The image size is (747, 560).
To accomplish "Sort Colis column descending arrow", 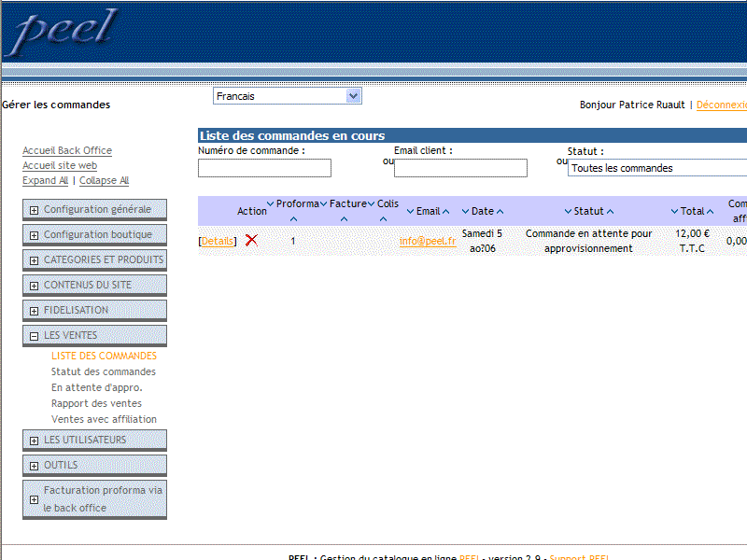I will (x=371, y=203).
